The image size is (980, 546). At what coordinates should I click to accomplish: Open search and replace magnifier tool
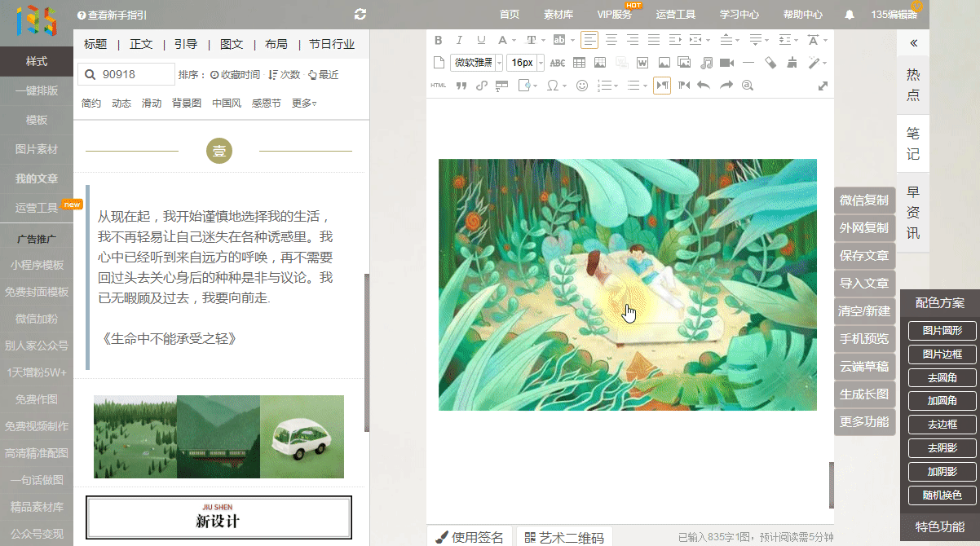tap(748, 86)
